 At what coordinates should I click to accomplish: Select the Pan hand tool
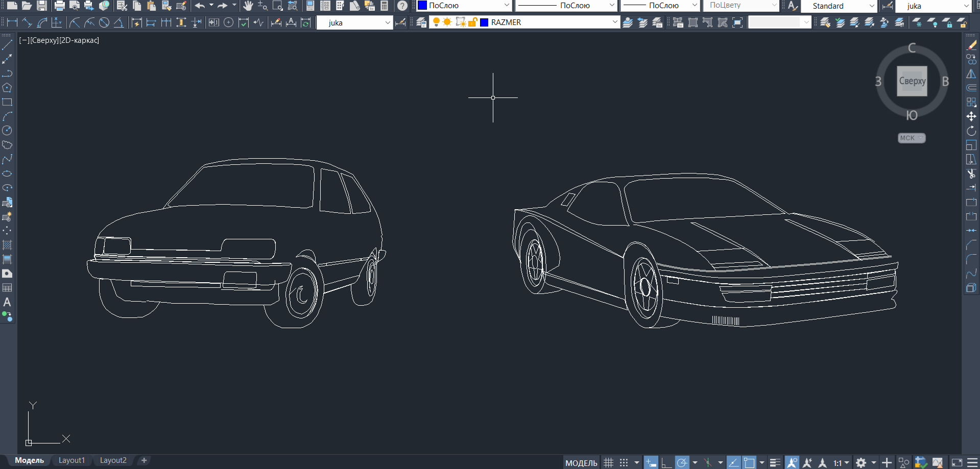click(x=248, y=6)
